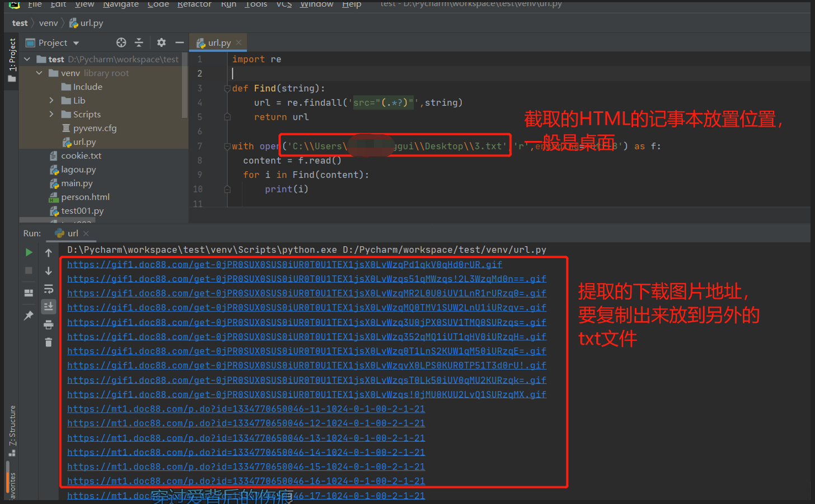Click the Pin Tab icon in Run panel
Viewport: 815px width, 504px height.
click(x=29, y=315)
